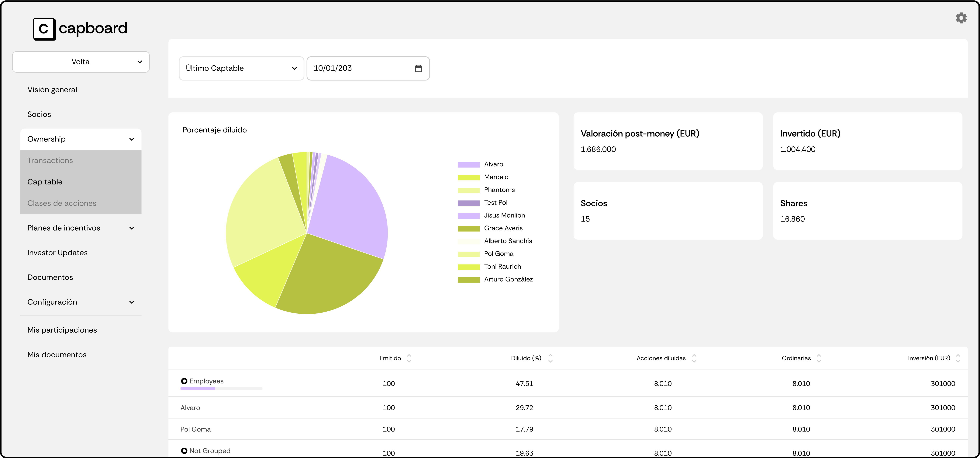980x458 pixels.
Task: Open Transactions under Ownership menu
Action: tap(50, 160)
